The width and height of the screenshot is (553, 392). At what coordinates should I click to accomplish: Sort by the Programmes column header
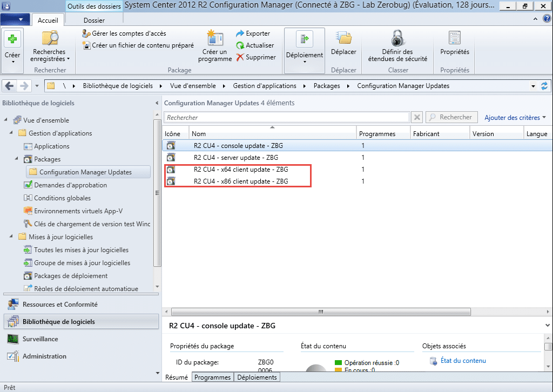(x=383, y=133)
